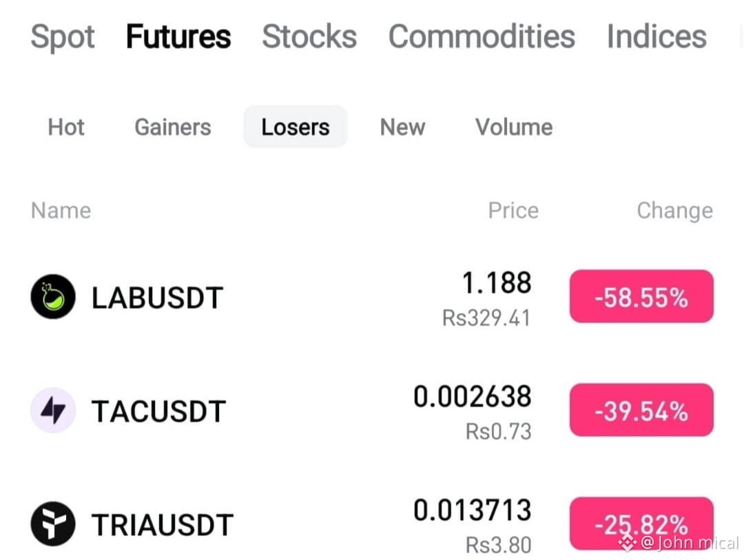Open the TRIAUSDT contract row

[372, 523]
